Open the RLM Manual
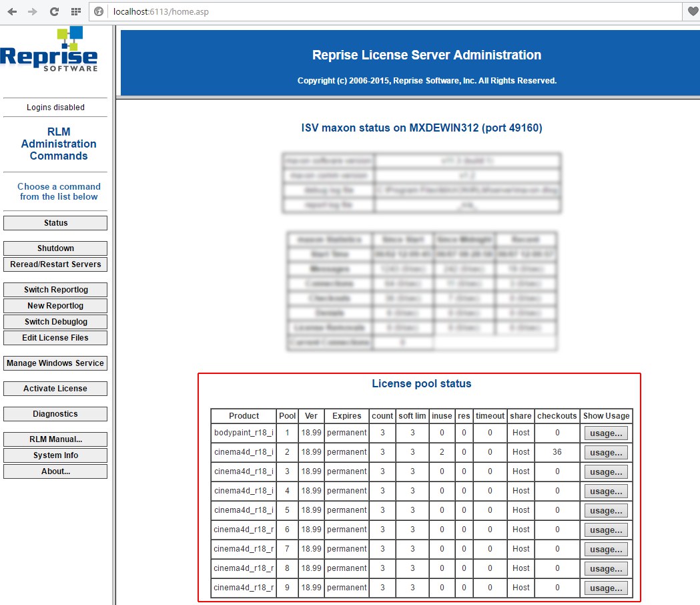 tap(55, 439)
